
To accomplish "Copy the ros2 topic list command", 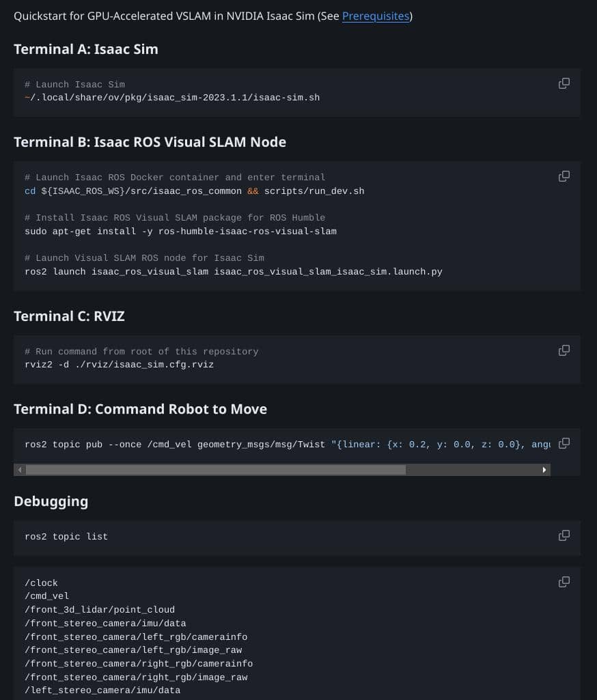I will [564, 535].
